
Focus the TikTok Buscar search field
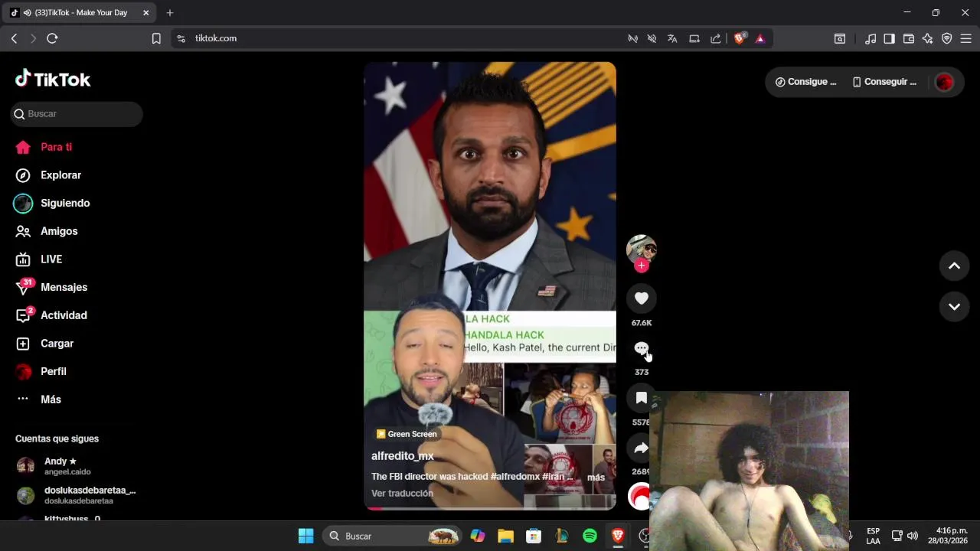pos(77,114)
